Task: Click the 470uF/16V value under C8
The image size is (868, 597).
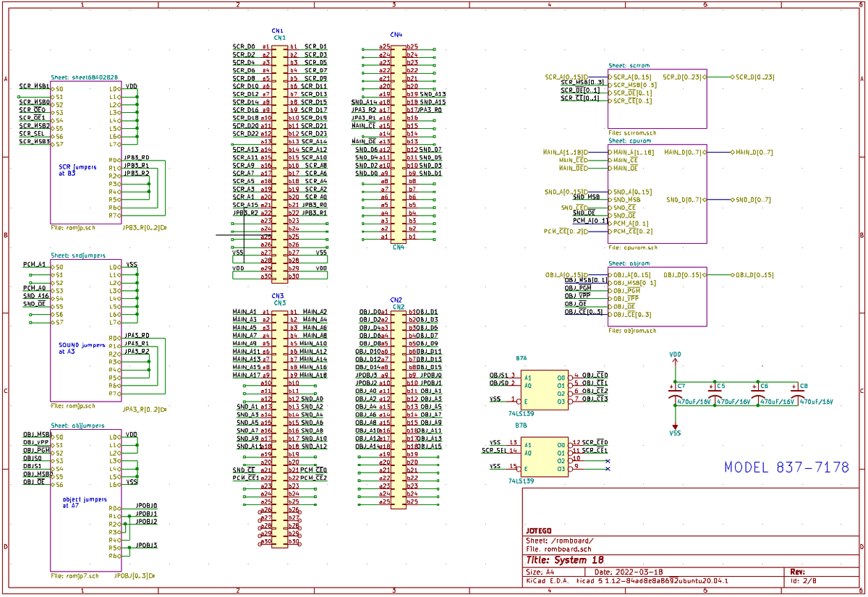Action: (x=816, y=402)
